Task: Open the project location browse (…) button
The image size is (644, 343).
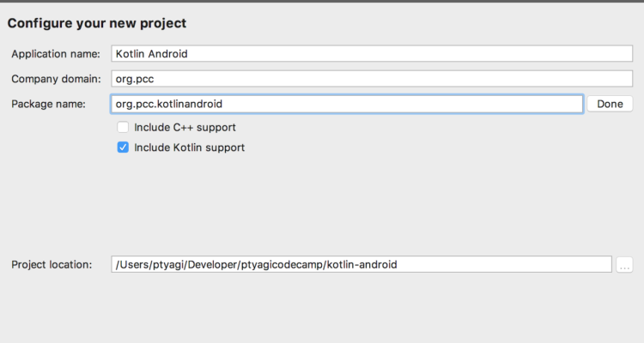Action: (624, 265)
